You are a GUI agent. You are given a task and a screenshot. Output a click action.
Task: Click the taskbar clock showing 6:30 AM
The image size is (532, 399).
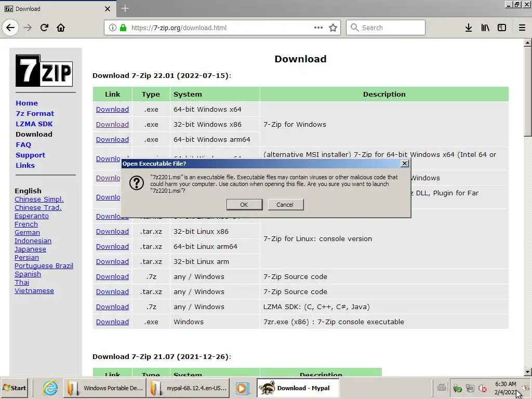point(506,388)
